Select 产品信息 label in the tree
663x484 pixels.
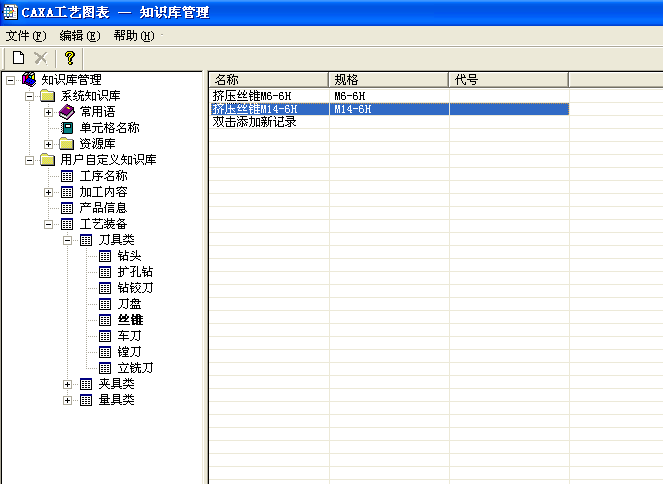[104, 208]
